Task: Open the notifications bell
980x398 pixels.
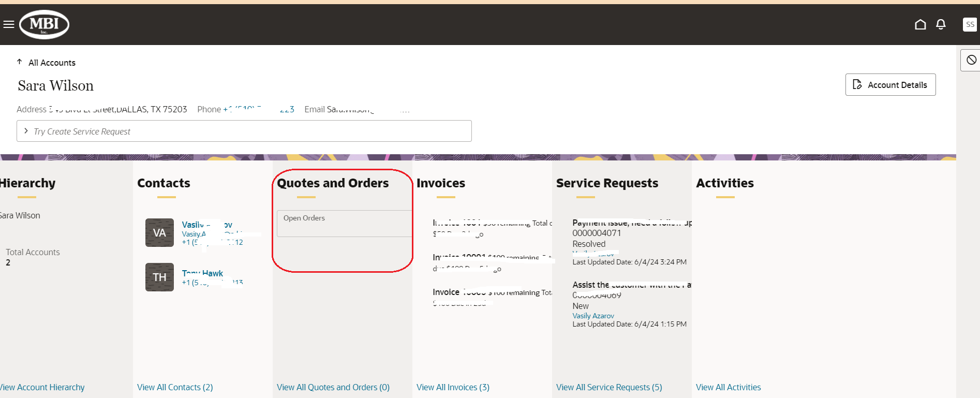Action: 941,24
